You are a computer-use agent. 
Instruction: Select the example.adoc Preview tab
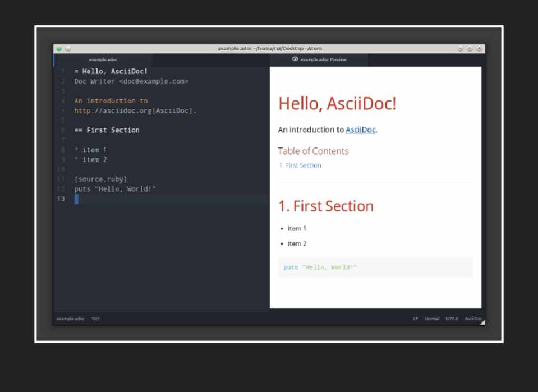point(323,59)
